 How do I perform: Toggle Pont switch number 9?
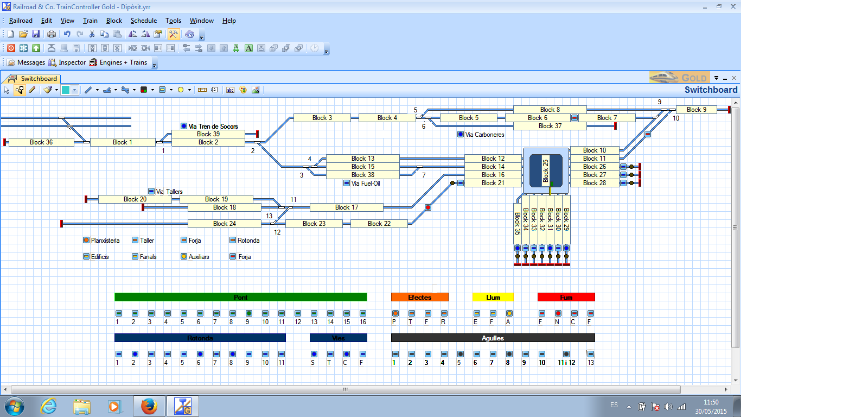[x=249, y=313]
